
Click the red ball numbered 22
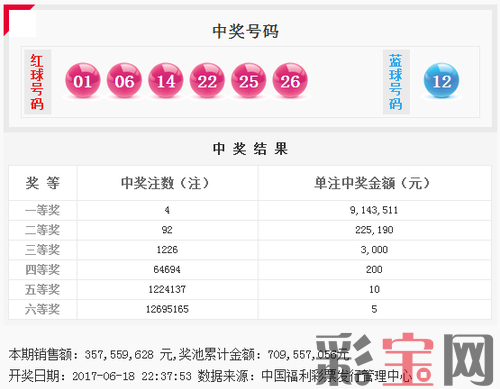tap(207, 80)
